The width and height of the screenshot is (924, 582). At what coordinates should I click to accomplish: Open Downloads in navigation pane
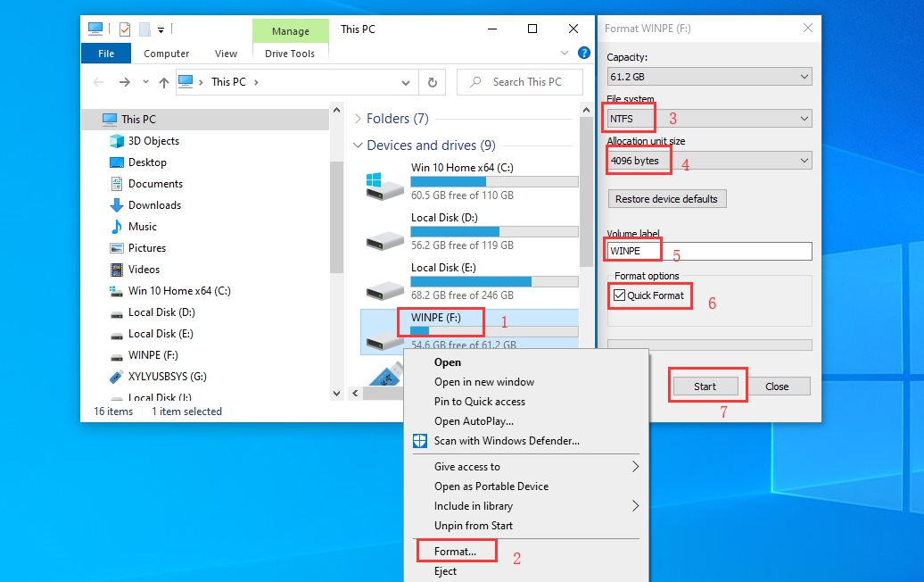pos(154,205)
